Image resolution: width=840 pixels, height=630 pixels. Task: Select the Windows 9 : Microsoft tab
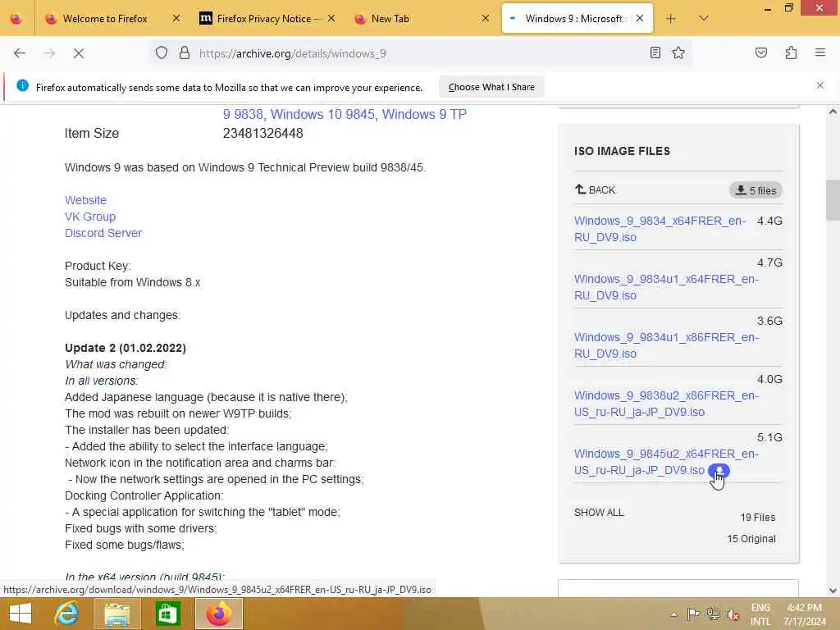pos(573,19)
